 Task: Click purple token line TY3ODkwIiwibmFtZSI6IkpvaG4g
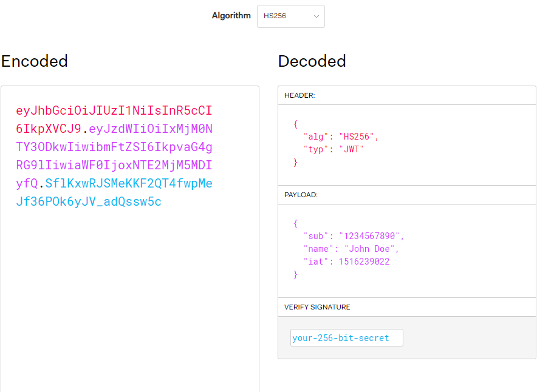[x=114, y=147]
